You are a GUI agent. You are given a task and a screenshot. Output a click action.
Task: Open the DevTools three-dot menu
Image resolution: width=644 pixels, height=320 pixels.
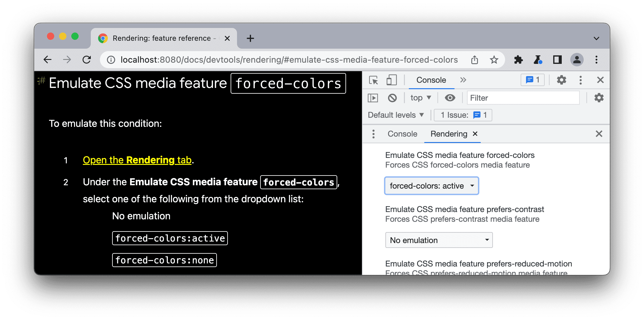click(580, 80)
